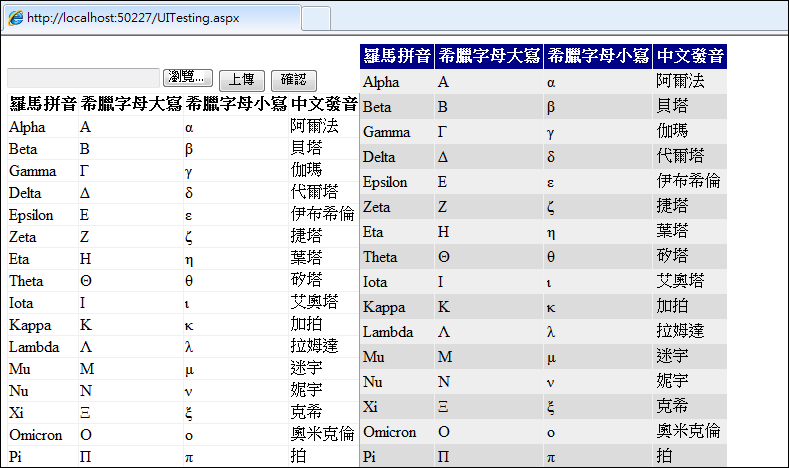Click 加拍 in the left table

pos(306,324)
